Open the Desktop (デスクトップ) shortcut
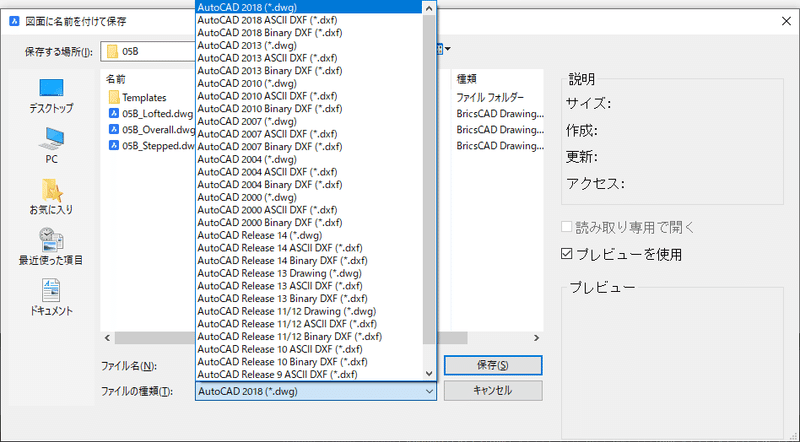This screenshot has width=800, height=442. pyautogui.click(x=51, y=96)
